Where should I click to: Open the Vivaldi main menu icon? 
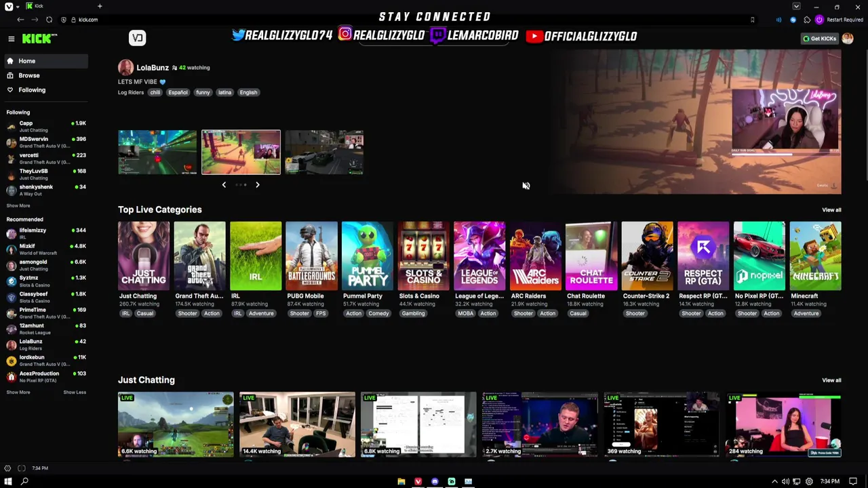[8, 6]
